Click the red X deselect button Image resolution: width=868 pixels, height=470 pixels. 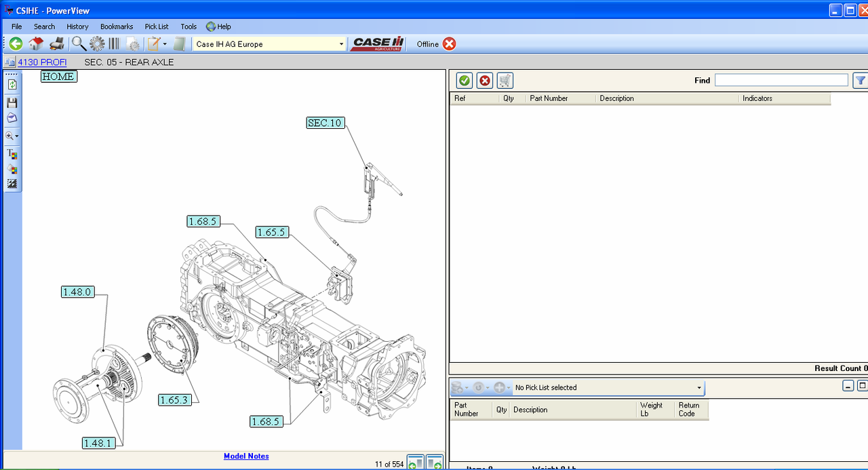[485, 81]
